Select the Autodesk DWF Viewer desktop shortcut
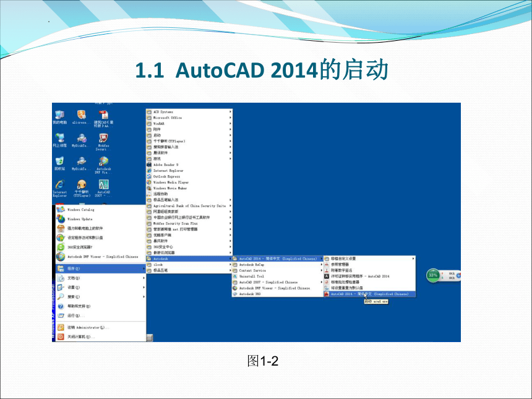 (x=103, y=165)
